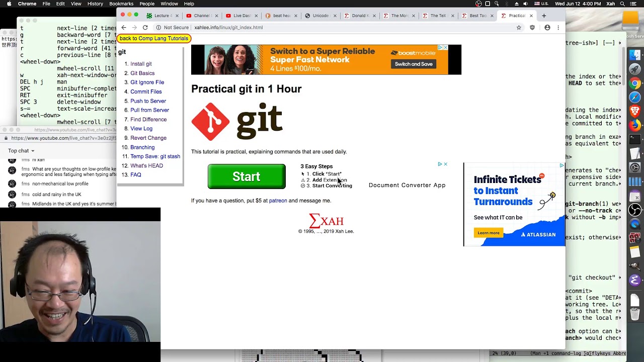The image size is (644, 362).
Task: Go back with Chrome's back arrow
Action: [x=123, y=28]
